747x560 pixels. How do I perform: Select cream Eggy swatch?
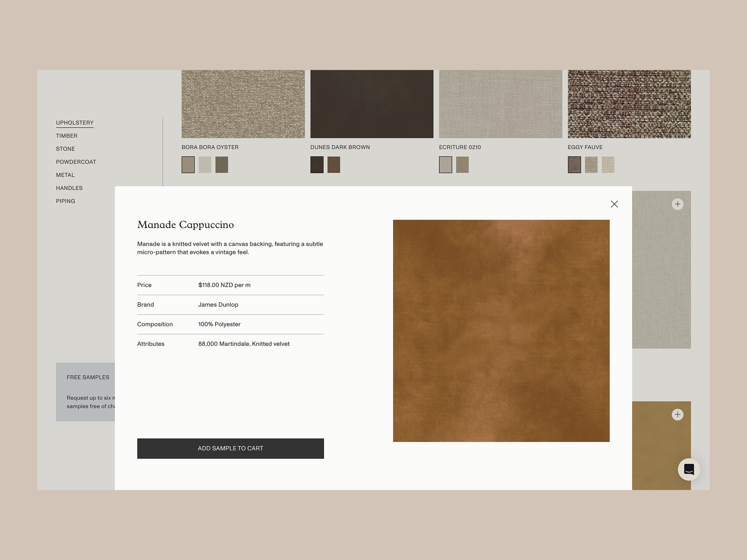(x=608, y=165)
